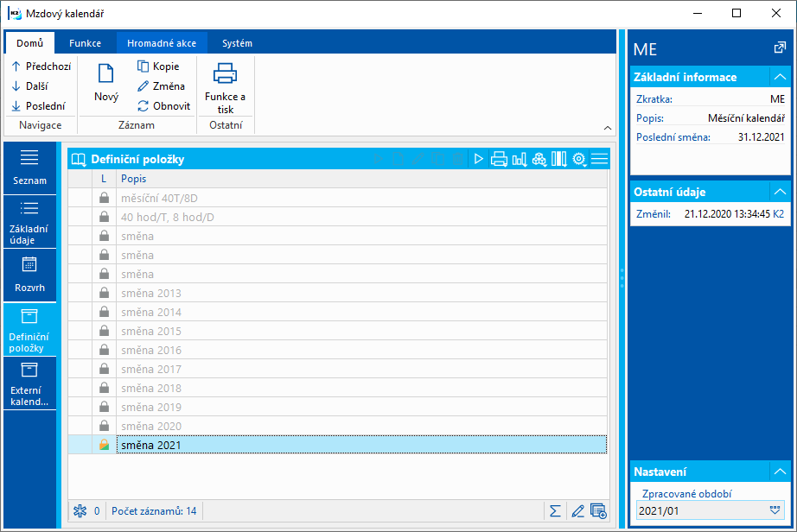Image resolution: width=797 pixels, height=532 pixels.
Task: Switch to the Hromadné akce ribbon tab
Action: pos(162,43)
